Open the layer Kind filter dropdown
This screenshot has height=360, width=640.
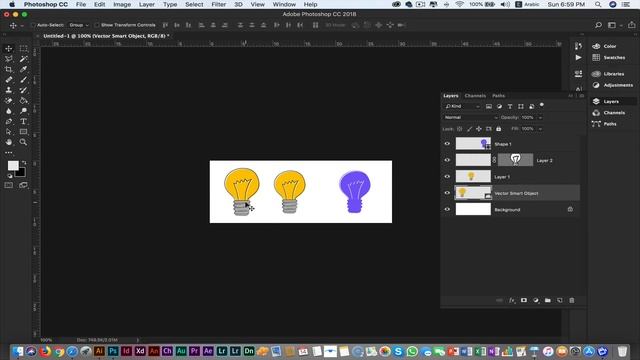click(x=462, y=106)
